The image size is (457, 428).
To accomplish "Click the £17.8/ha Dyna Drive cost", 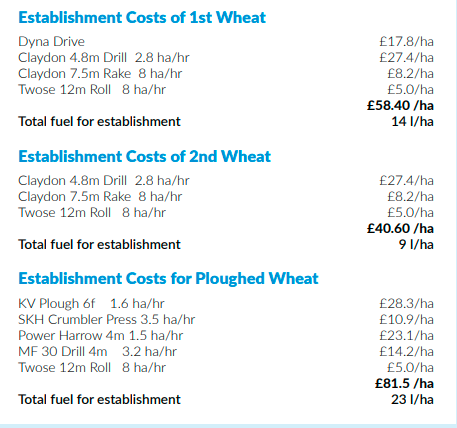I will (x=406, y=41).
